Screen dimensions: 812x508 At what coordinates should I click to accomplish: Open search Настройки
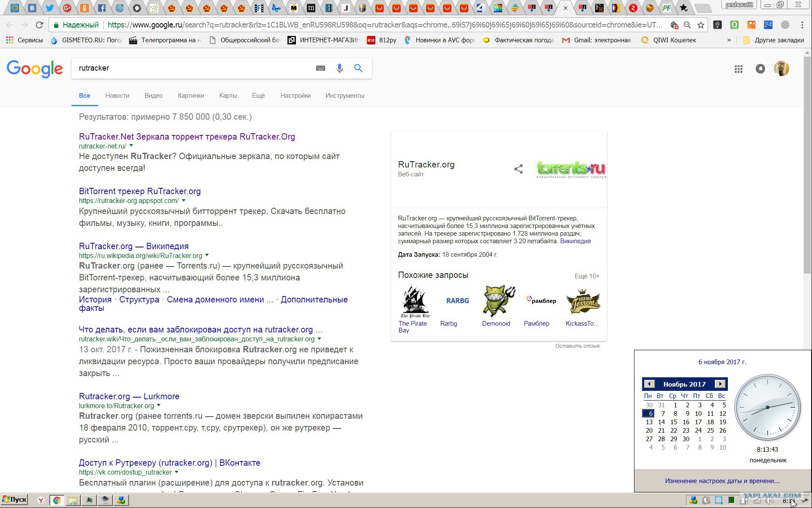(x=295, y=96)
